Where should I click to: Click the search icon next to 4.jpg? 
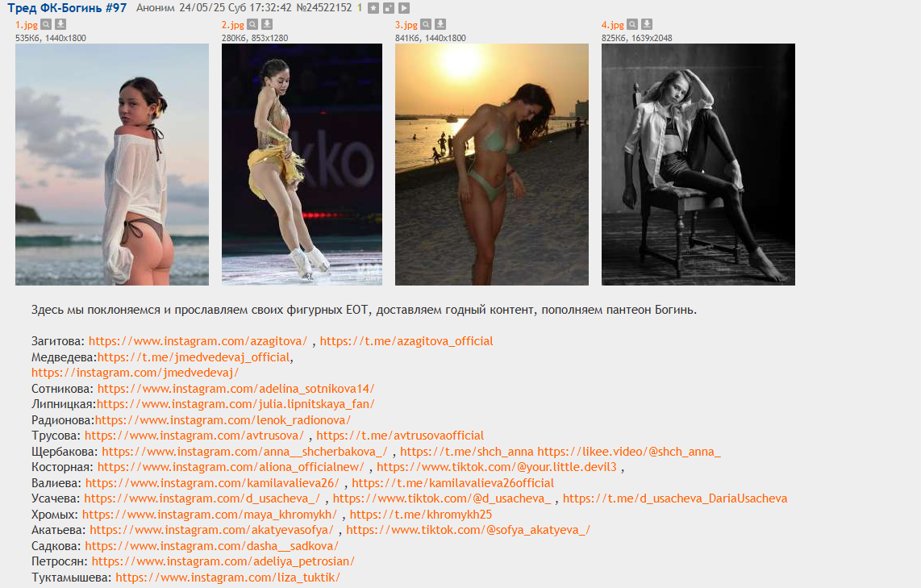(x=632, y=25)
